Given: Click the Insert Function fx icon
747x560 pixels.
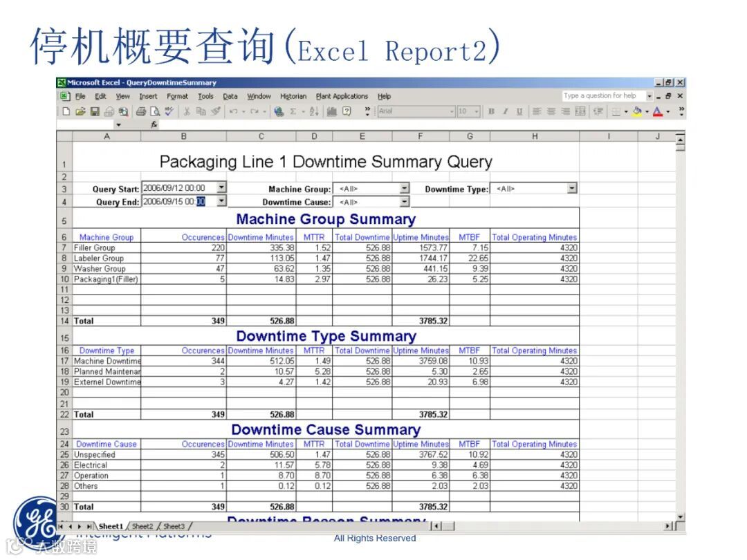Looking at the screenshot, I should (154, 124).
